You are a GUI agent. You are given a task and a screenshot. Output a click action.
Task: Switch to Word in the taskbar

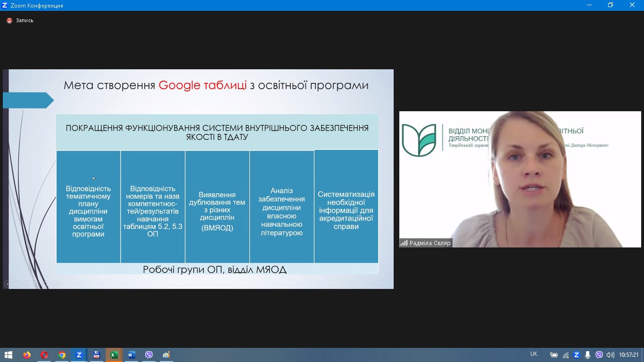[x=132, y=355]
